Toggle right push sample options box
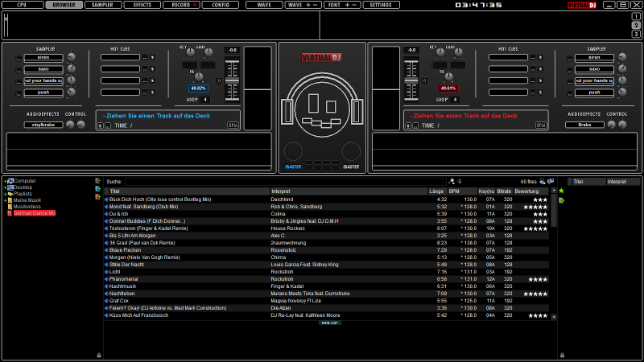644x362 pixels. tap(570, 94)
